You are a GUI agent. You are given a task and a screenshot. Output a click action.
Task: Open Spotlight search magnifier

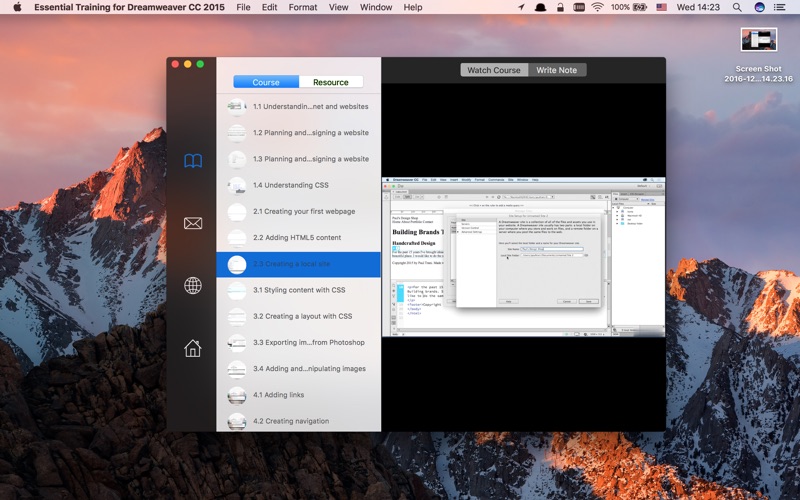pos(737,7)
